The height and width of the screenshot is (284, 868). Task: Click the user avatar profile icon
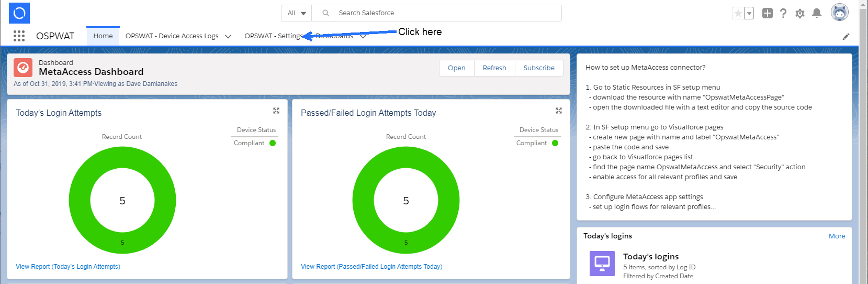point(839,13)
